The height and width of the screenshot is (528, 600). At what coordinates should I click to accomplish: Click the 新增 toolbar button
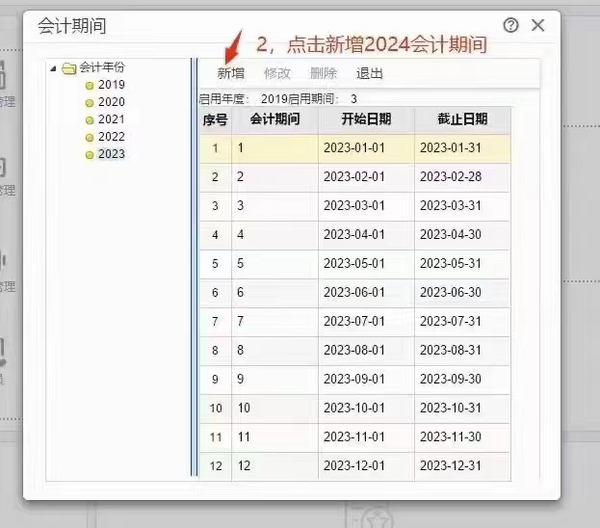tap(231, 73)
